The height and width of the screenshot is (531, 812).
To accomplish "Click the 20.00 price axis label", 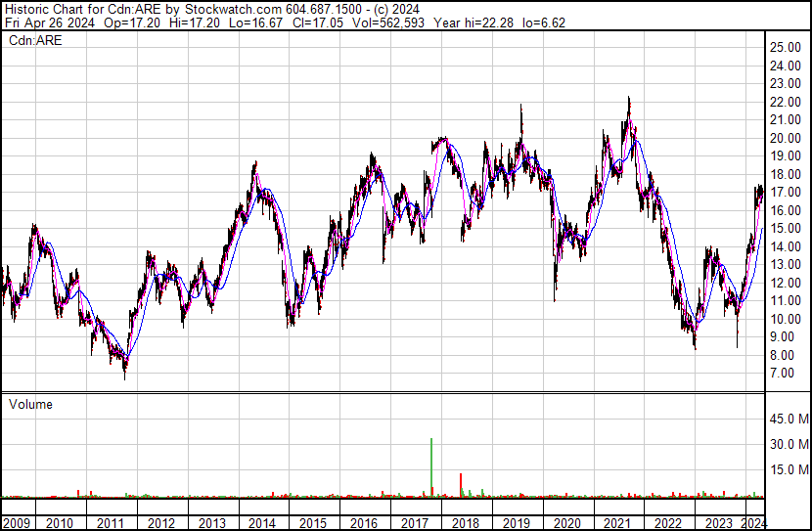I will [786, 139].
